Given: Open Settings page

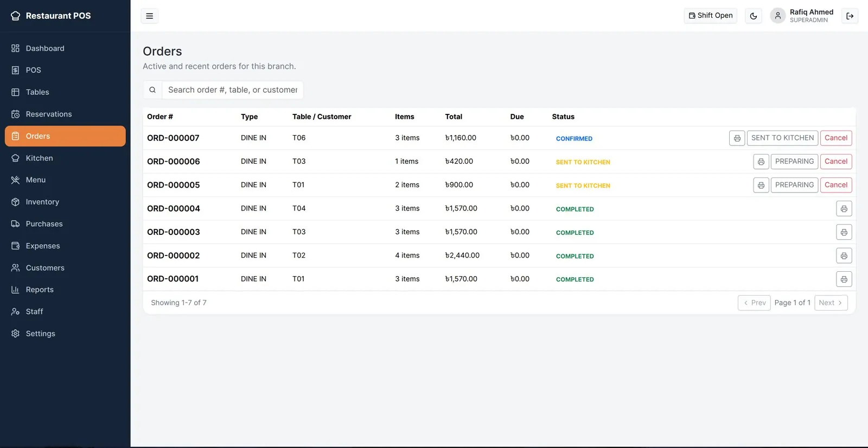Looking at the screenshot, I should coord(65,334).
